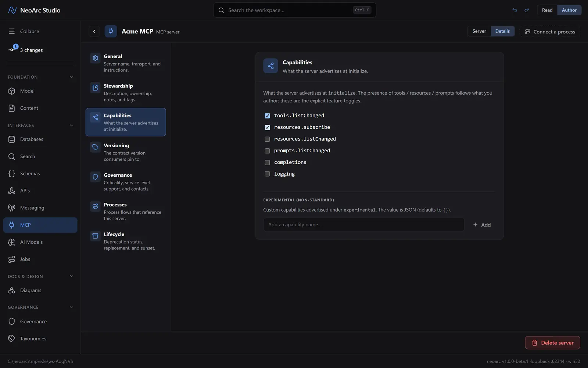Open the Processes section
588x368 pixels.
(x=126, y=211)
